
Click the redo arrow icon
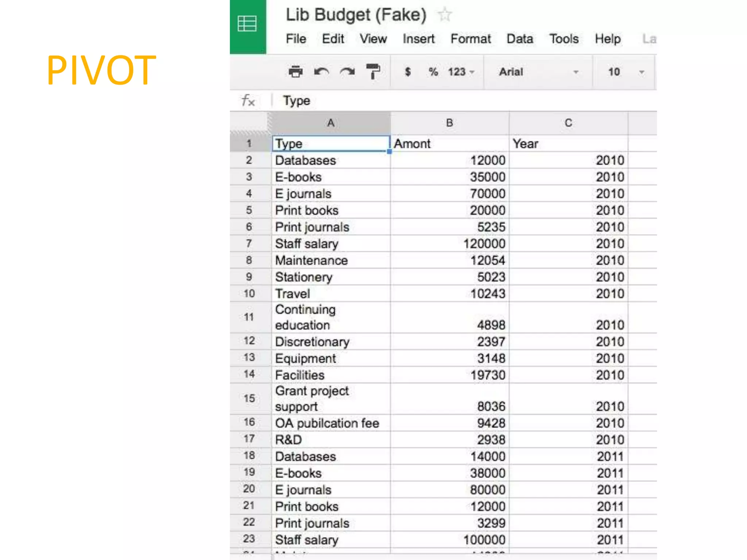[347, 71]
